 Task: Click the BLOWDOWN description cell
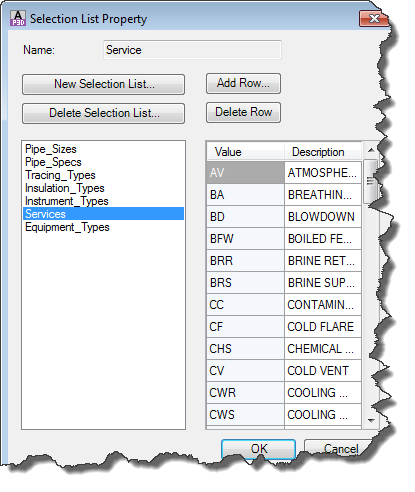[x=323, y=217]
